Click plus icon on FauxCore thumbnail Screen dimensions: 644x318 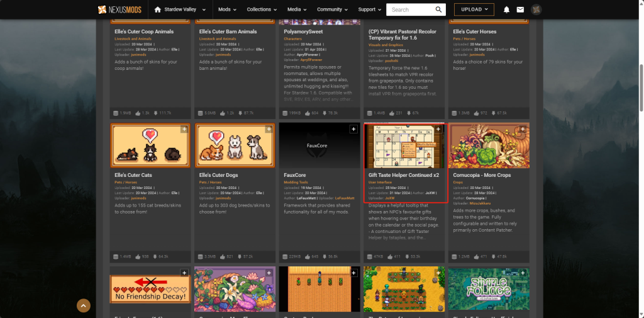tap(353, 129)
